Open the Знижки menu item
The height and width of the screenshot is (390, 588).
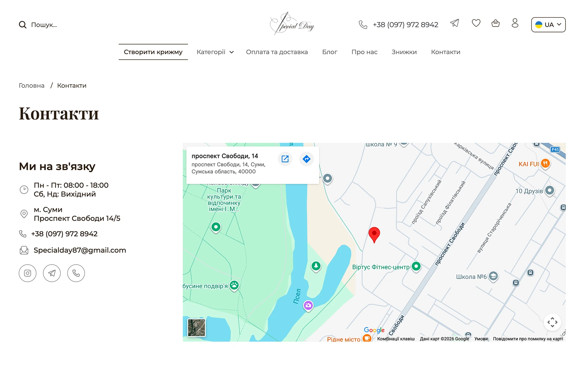(404, 52)
